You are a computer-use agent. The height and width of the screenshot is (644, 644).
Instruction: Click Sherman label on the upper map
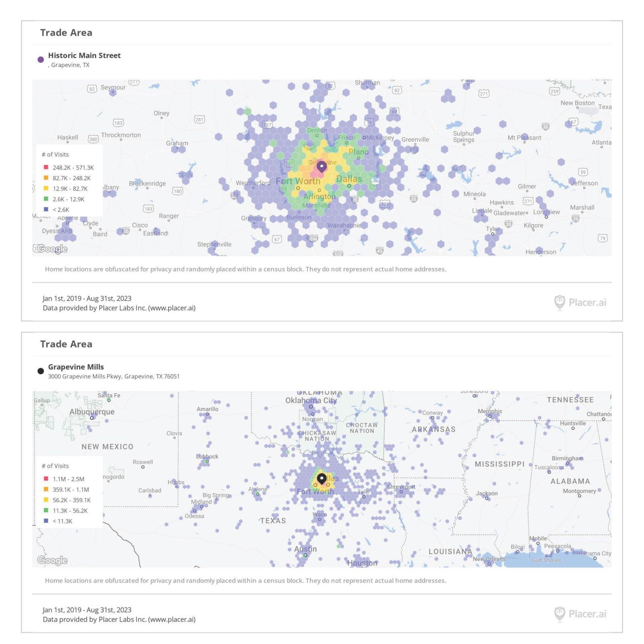click(367, 83)
